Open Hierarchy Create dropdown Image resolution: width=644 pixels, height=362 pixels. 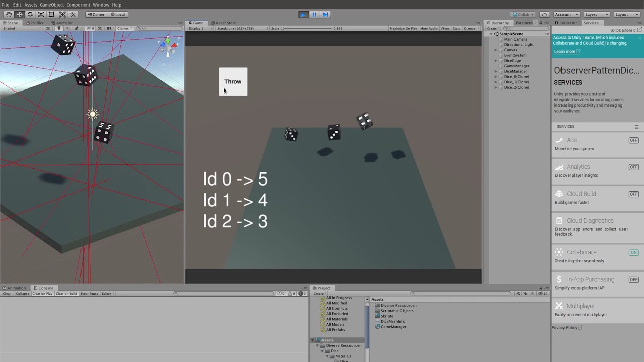(x=493, y=28)
